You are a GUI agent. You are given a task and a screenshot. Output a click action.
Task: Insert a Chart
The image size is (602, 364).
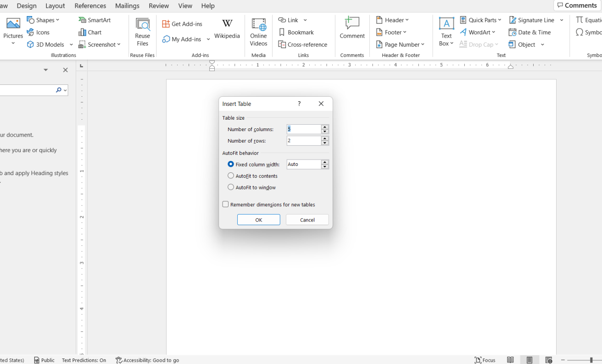pyautogui.click(x=90, y=32)
